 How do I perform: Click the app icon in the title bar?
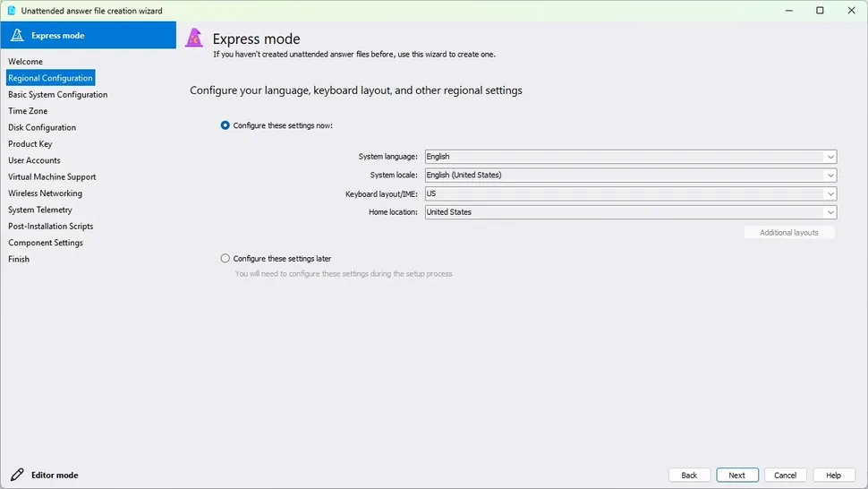(11, 11)
